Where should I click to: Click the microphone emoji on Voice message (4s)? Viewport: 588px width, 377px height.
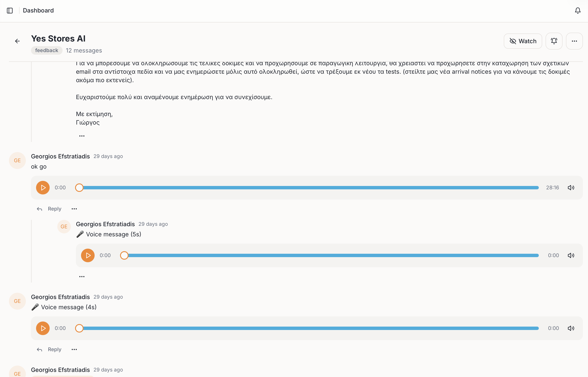(35, 307)
